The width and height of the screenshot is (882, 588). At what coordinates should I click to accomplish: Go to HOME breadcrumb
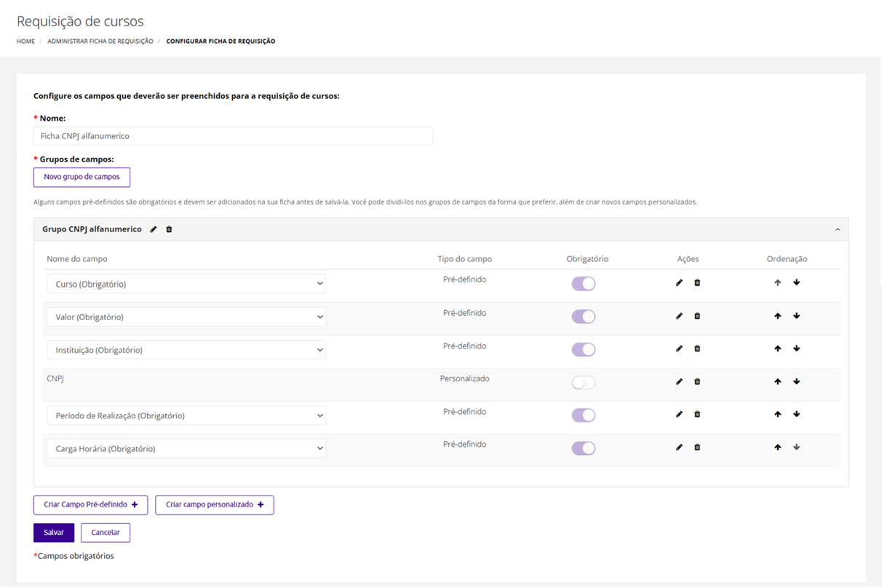[x=25, y=41]
